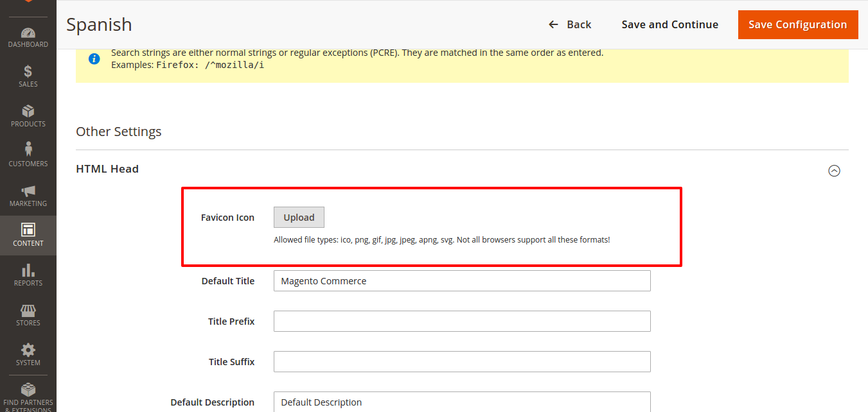
Task: Select the Customers person icon
Action: tap(28, 150)
